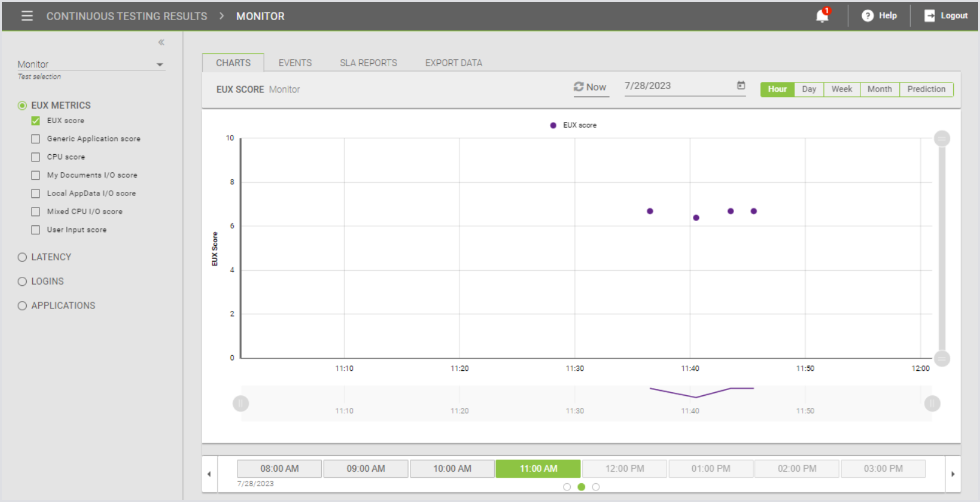Open the hamburger navigation menu
Screen dimensions: 980x502
(x=27, y=16)
